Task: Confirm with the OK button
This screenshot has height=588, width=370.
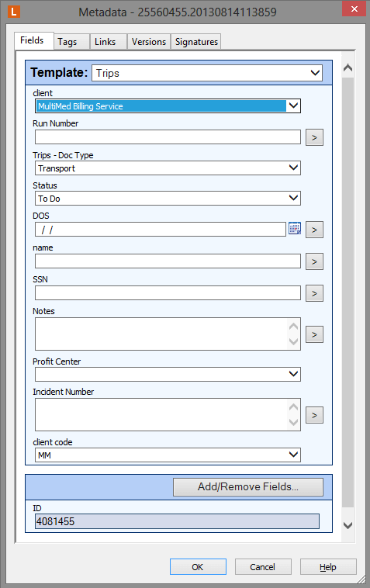Action: tap(198, 566)
